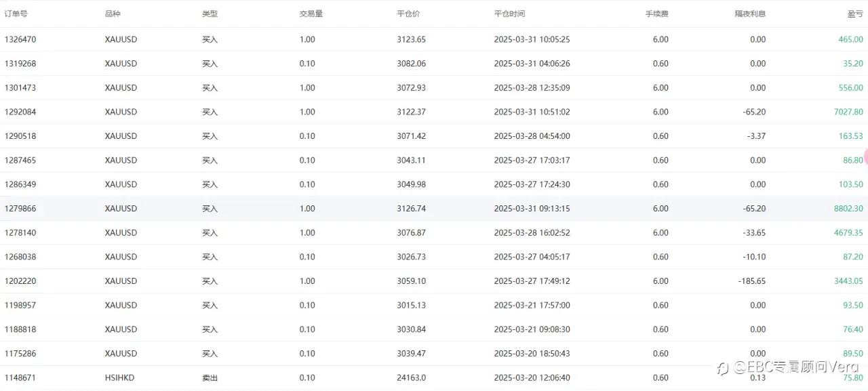Click close price 24163.0

point(412,377)
